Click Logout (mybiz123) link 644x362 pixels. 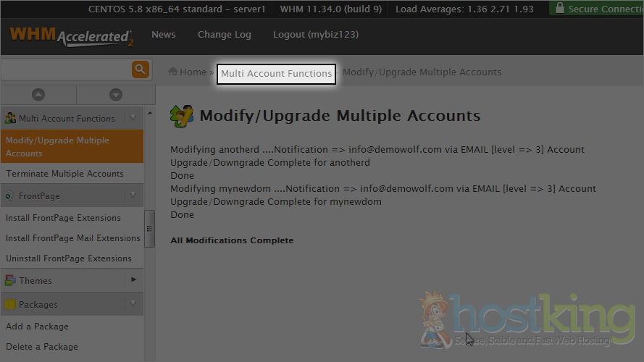[x=315, y=35]
